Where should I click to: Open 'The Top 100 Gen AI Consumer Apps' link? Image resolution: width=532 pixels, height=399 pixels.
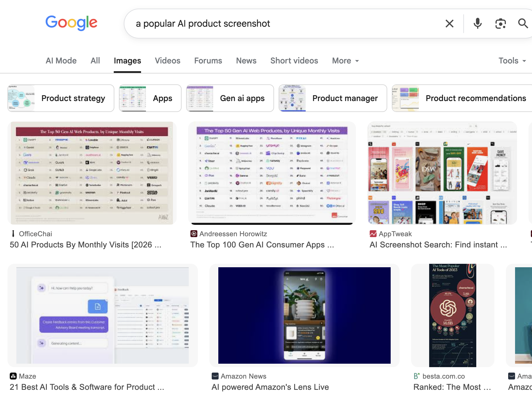(262, 245)
